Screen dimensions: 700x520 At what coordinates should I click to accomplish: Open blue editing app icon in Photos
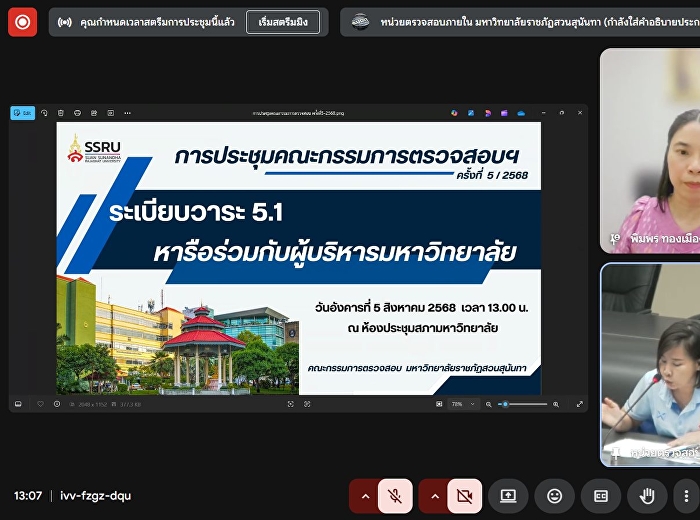point(471,113)
